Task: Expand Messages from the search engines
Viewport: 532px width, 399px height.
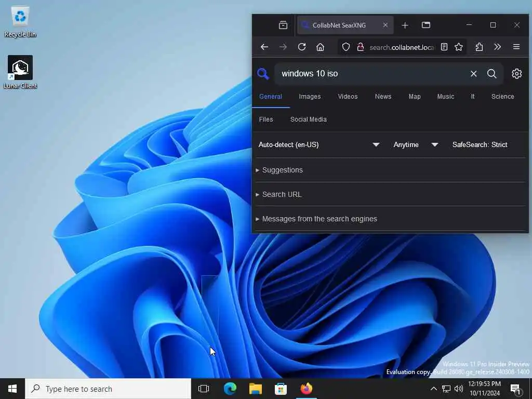Action: click(320, 219)
